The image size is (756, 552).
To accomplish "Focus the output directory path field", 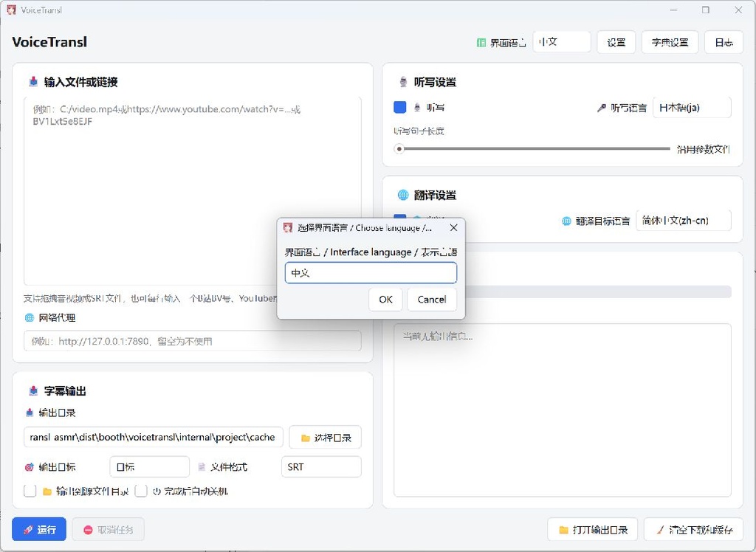I will (x=154, y=438).
